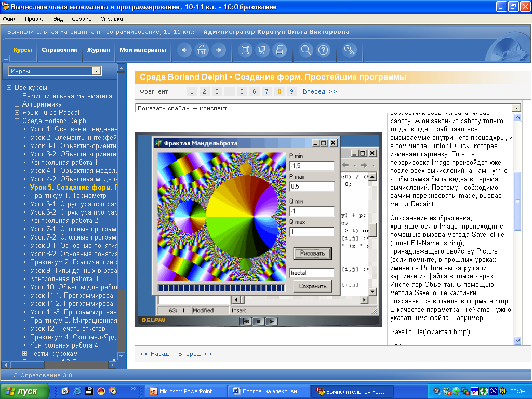The width and height of the screenshot is (532, 399).
Task: Click Вперед >> link next to fragments
Action: tap(320, 91)
